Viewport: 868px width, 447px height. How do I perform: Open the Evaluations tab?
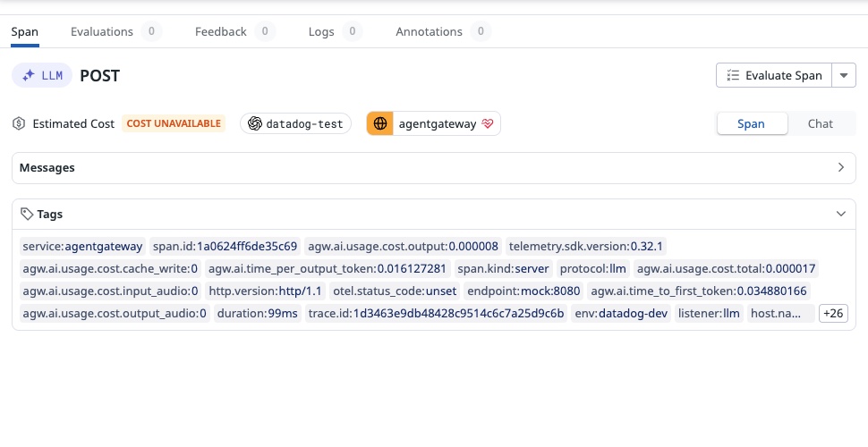click(x=116, y=31)
